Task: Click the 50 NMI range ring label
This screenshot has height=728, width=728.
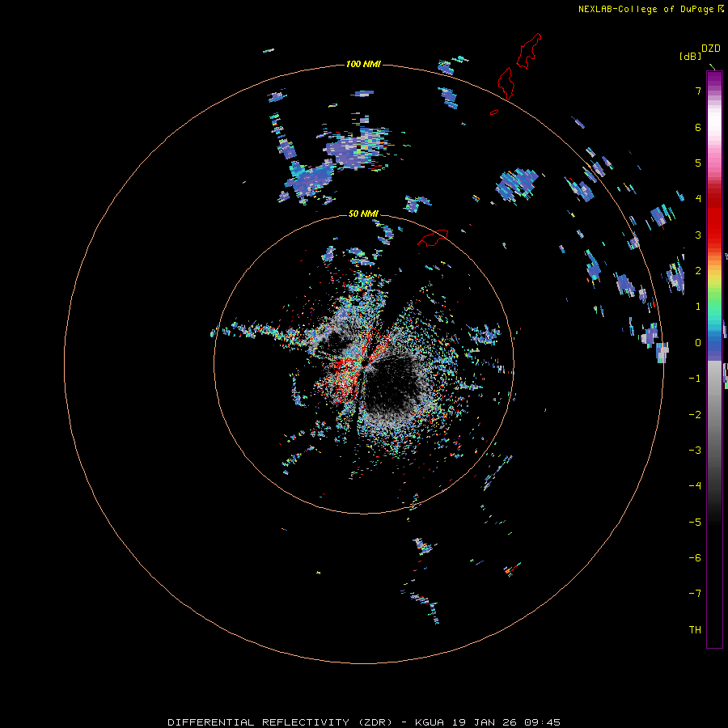Action: (363, 214)
